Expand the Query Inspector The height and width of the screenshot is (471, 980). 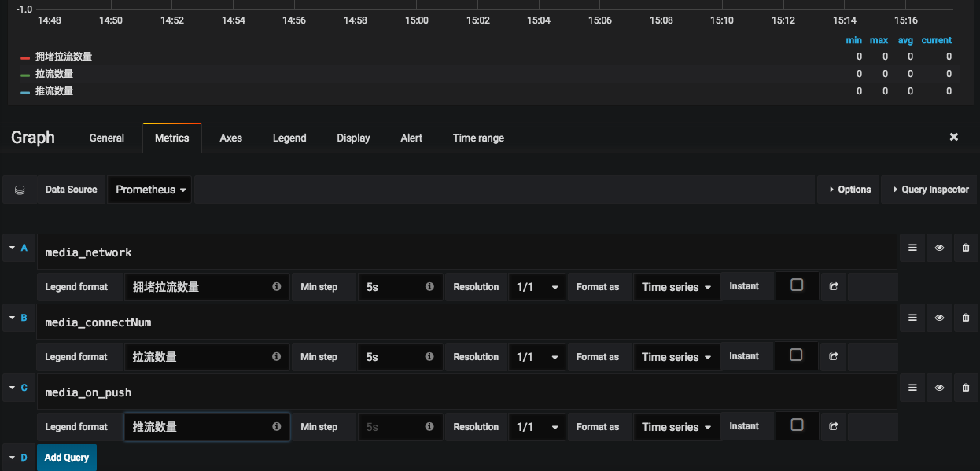930,190
